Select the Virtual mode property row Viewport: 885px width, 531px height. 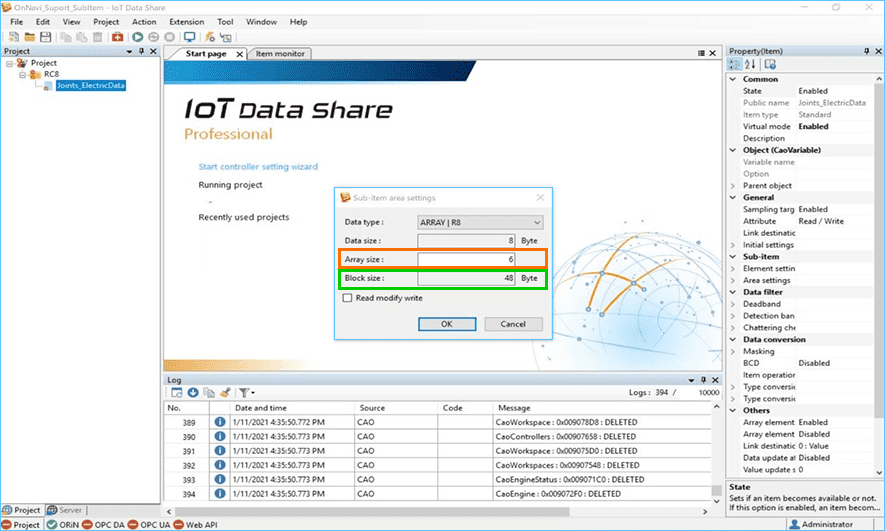pos(807,126)
